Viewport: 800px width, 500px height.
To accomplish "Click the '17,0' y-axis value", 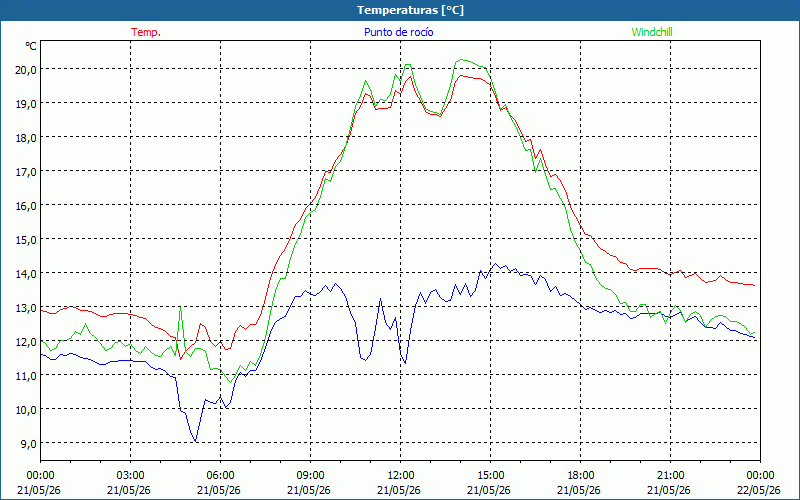I will pyautogui.click(x=26, y=172).
